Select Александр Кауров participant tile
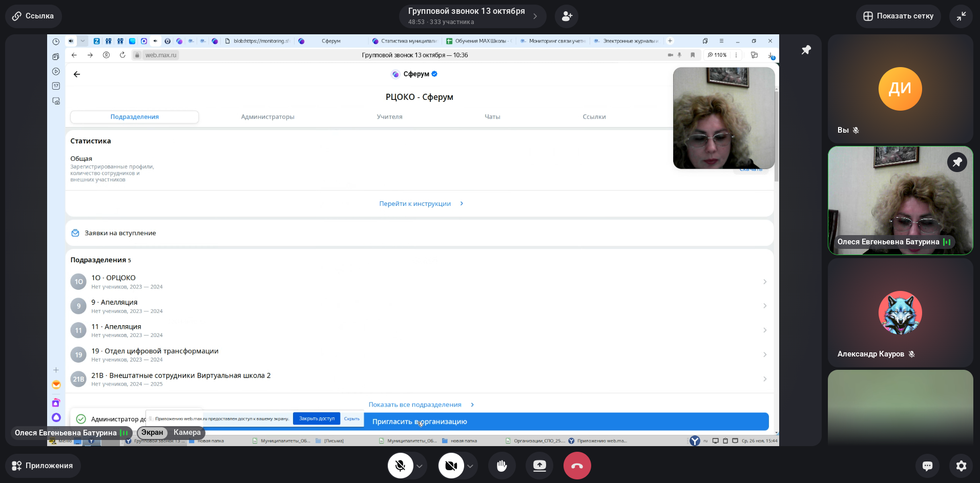 click(900, 312)
